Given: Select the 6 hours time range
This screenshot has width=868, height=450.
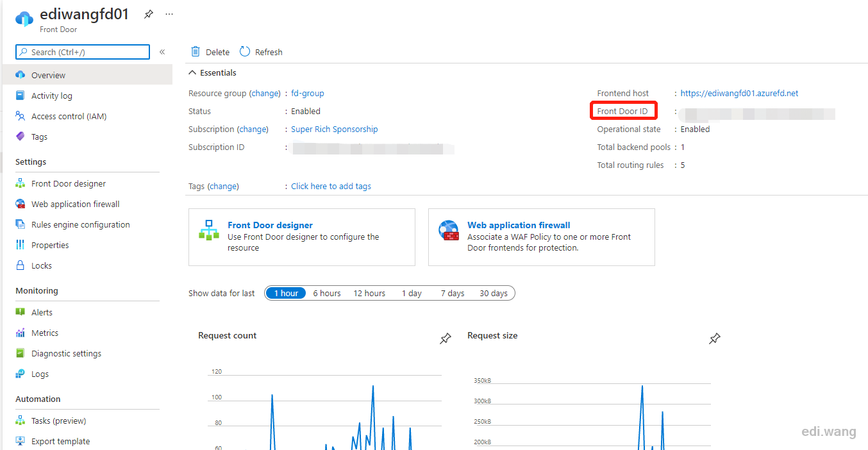Looking at the screenshot, I should pos(327,294).
